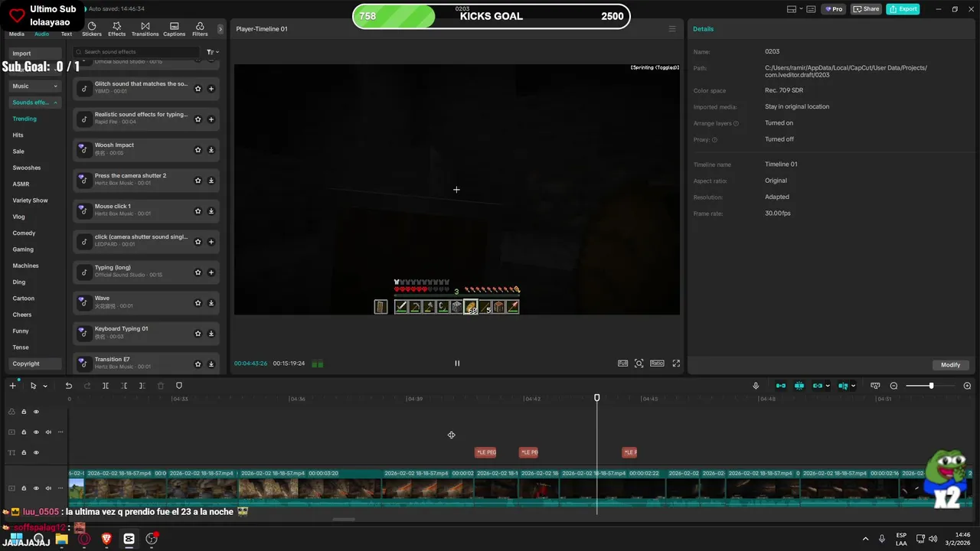
Task: Click the Delete right trim icon
Action: [x=142, y=386]
